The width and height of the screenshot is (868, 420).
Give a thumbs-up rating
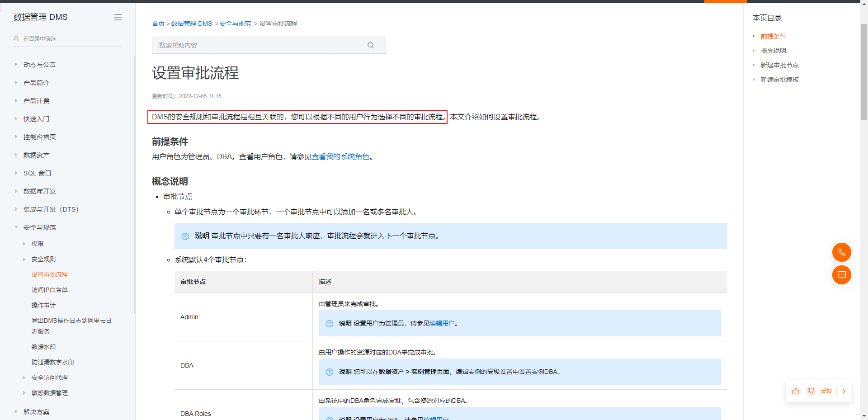coord(796,391)
